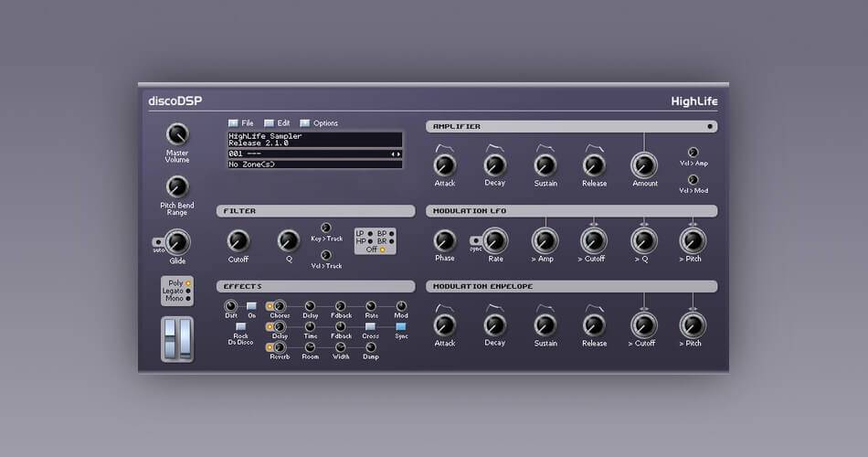The width and height of the screenshot is (868, 457).
Task: Click the Amplifier header indicator dot
Action: [x=710, y=127]
